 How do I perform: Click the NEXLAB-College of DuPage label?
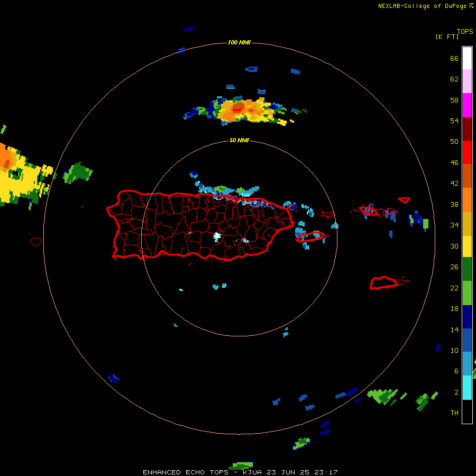pos(423,6)
